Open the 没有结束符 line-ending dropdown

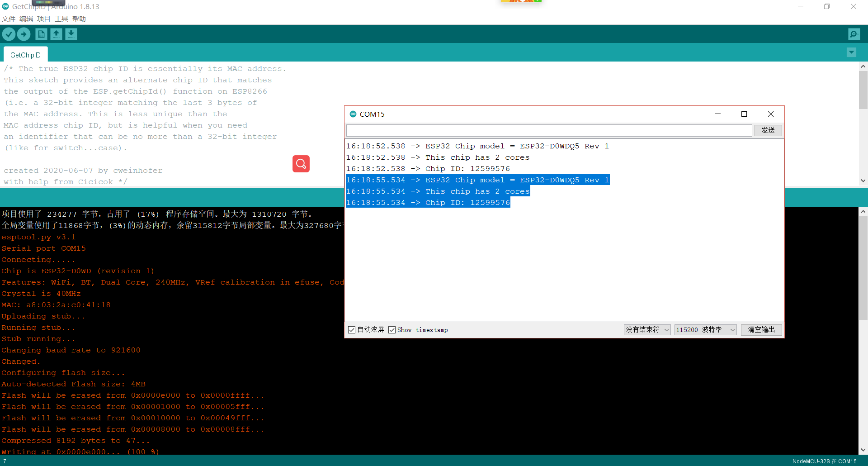pyautogui.click(x=647, y=330)
